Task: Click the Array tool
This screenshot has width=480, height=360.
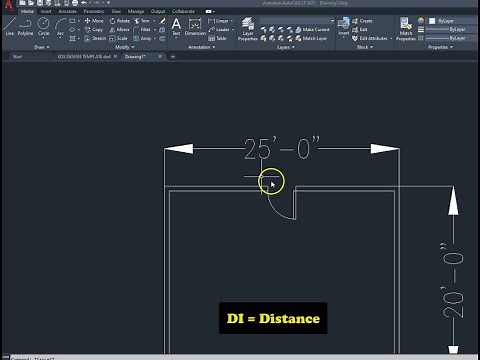Action: 142,38
